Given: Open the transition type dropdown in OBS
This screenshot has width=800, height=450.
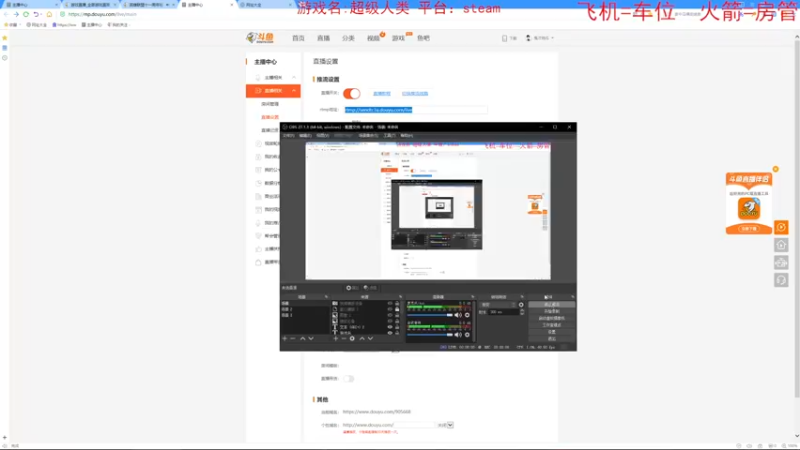Looking at the screenshot, I should 497,305.
